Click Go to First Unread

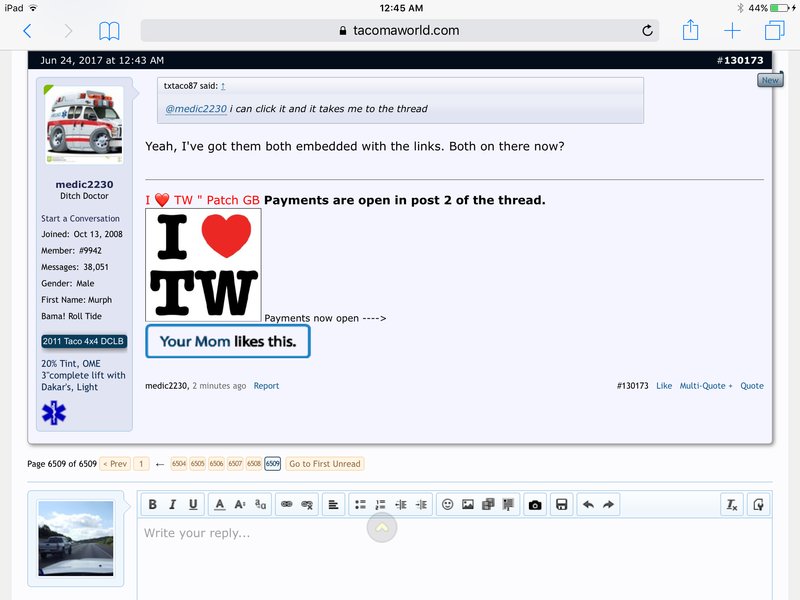[324, 464]
